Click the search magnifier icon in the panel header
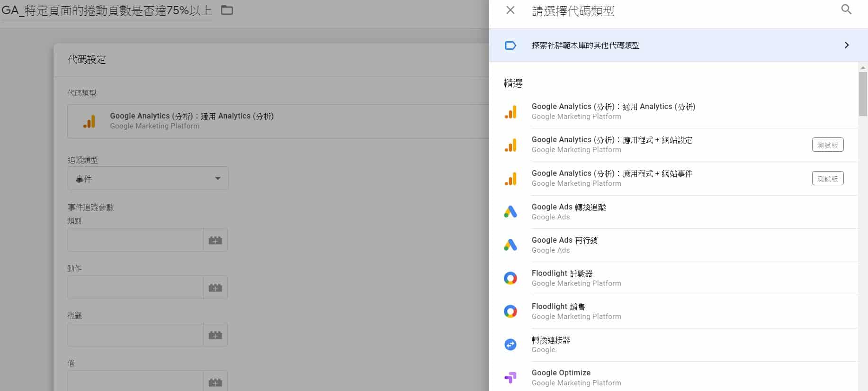Viewport: 868px width, 391px height. (846, 9)
